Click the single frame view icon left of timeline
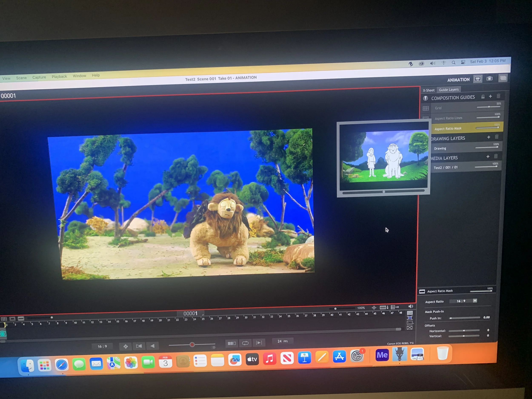The image size is (532, 399). [x=13, y=319]
